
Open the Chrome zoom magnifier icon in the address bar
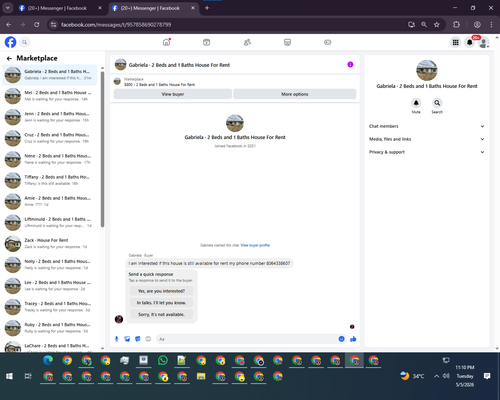point(424,25)
